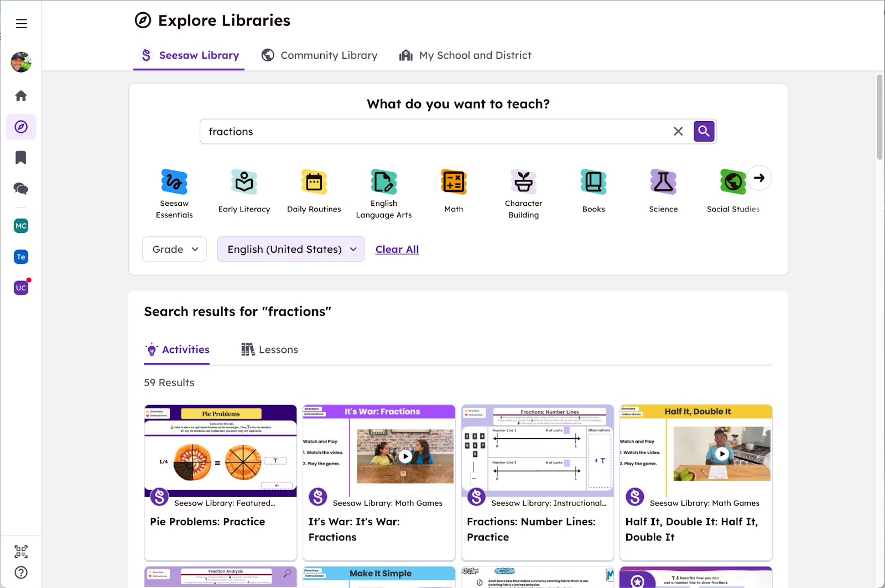Click Explore Libraries page heading
The image size is (885, 588).
coord(224,20)
